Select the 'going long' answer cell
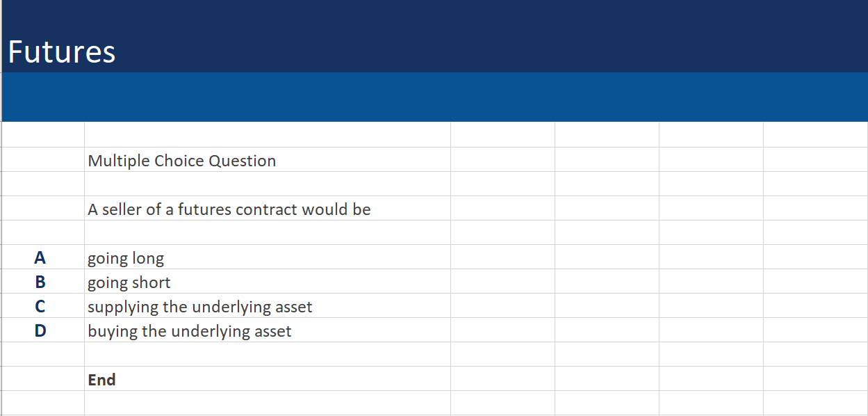 tap(126, 258)
